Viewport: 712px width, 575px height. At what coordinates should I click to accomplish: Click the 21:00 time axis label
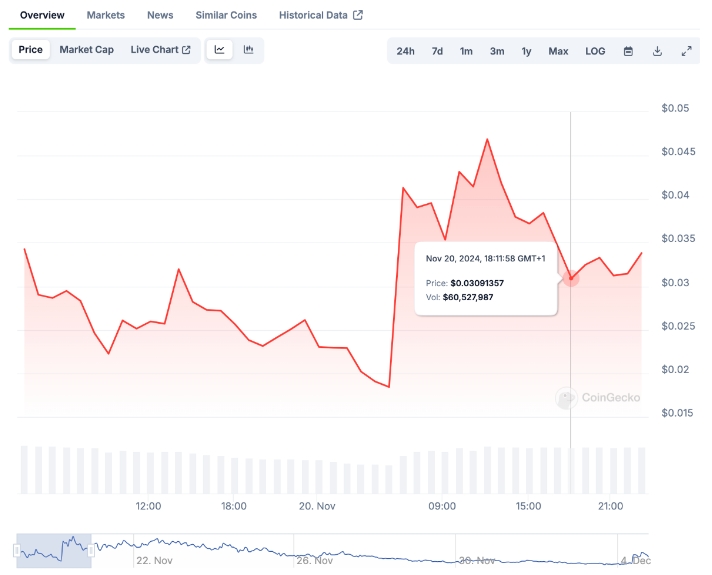point(611,506)
